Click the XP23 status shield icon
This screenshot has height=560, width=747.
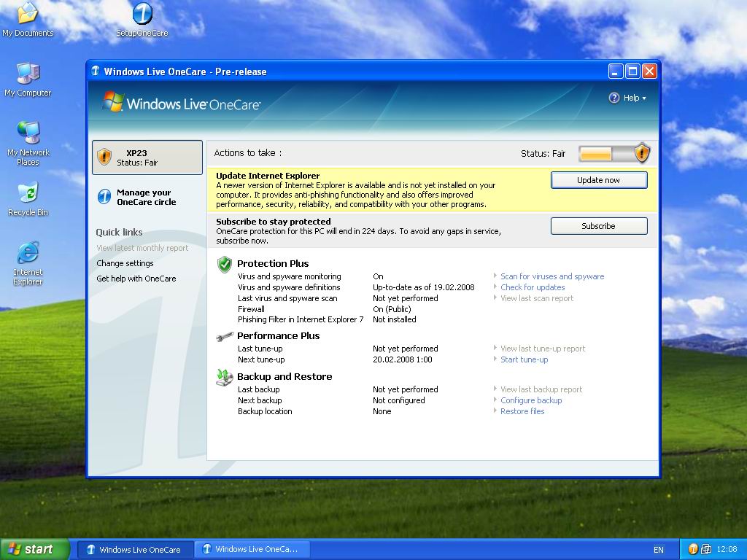pyautogui.click(x=104, y=157)
